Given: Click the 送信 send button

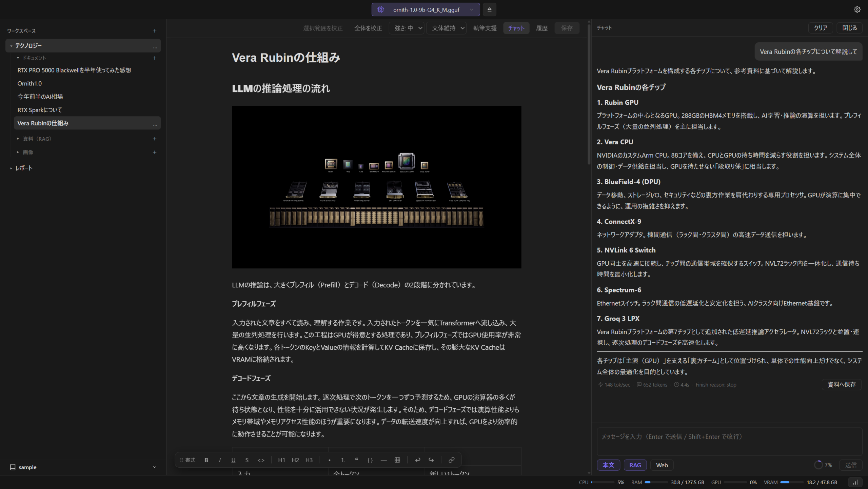Looking at the screenshot, I should click(x=851, y=465).
